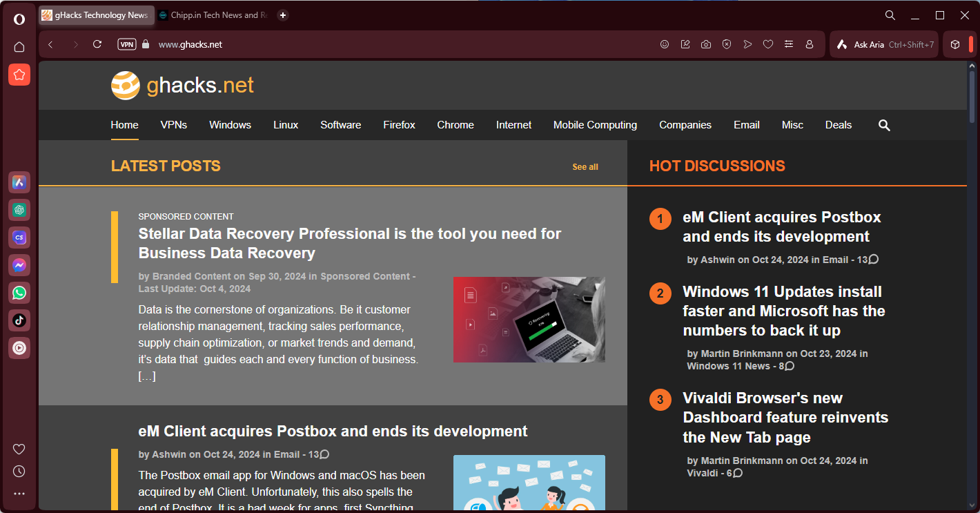Screen dimensions: 980x513
Task: Open the Mobile Computing menu item
Action: 596,125
